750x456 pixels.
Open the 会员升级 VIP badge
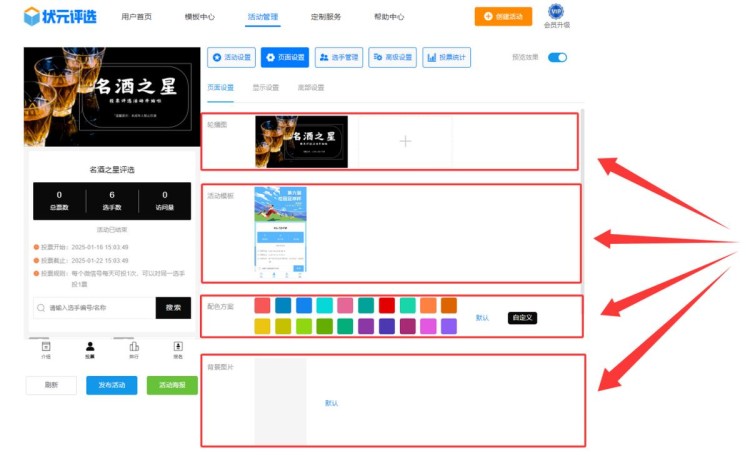tap(555, 16)
